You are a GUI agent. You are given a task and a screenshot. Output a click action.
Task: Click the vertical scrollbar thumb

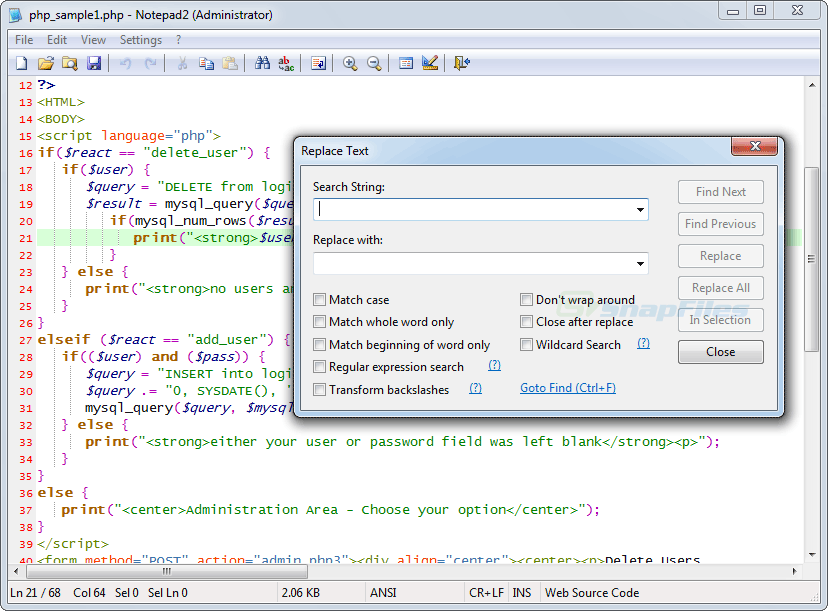tap(812, 259)
